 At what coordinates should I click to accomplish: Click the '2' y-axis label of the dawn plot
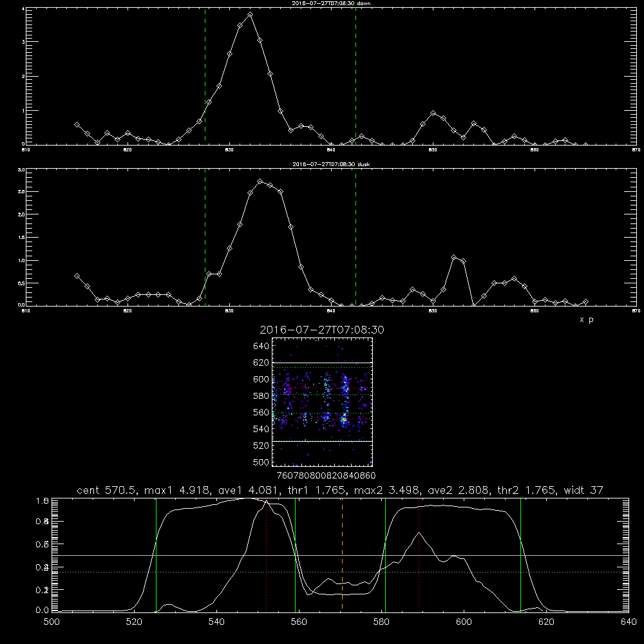pyautogui.click(x=23, y=77)
